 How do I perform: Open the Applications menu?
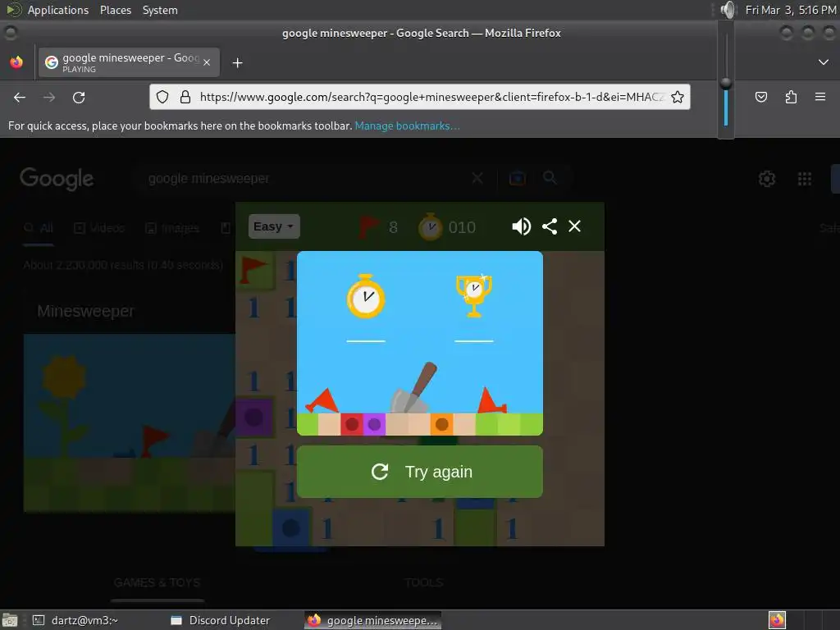coord(58,10)
